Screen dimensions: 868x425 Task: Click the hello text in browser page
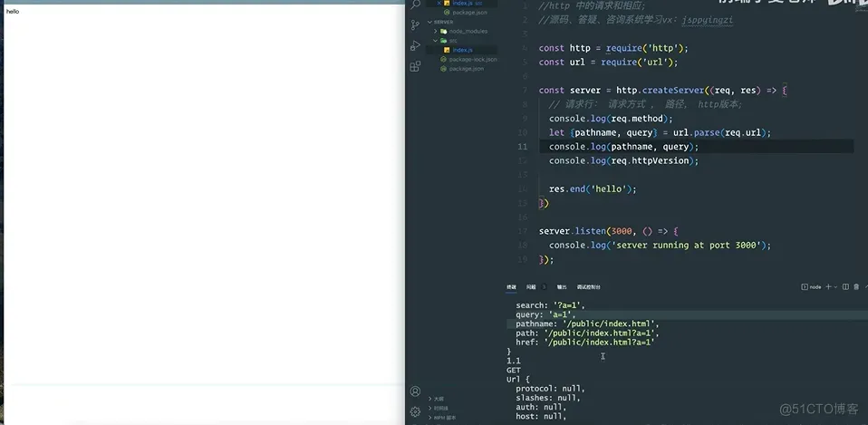13,11
